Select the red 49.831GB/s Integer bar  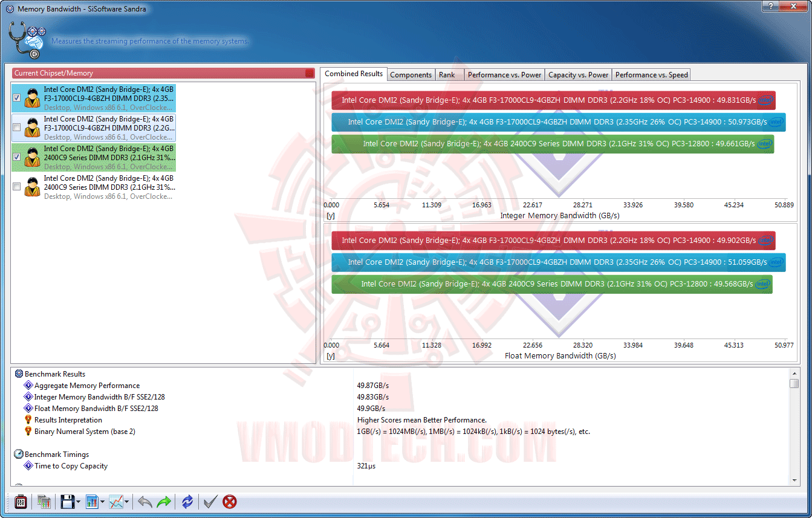click(x=553, y=100)
